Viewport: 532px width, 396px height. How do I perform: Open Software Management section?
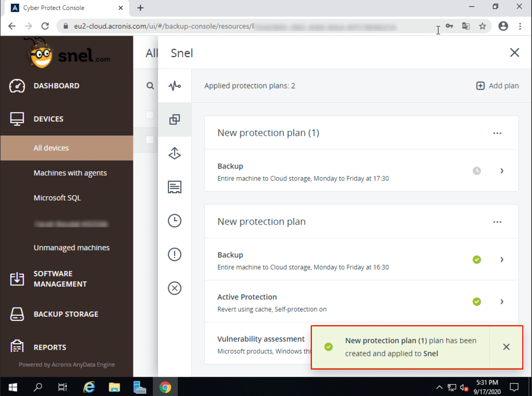[60, 279]
